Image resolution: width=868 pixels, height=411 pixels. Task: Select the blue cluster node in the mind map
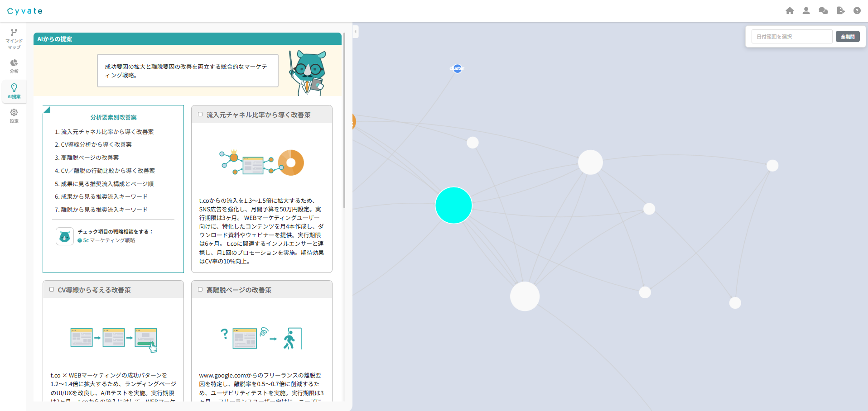coord(458,68)
